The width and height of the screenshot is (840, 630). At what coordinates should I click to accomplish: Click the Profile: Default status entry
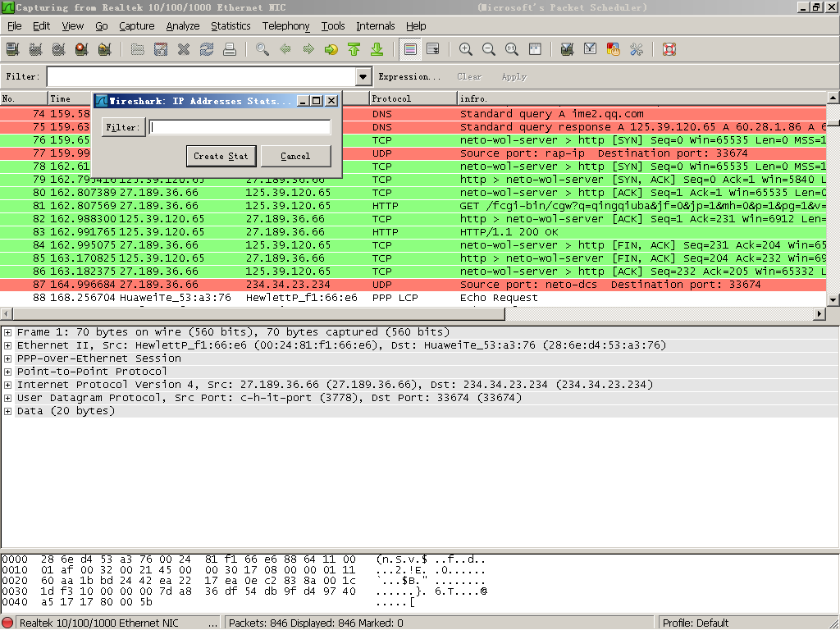(x=696, y=623)
